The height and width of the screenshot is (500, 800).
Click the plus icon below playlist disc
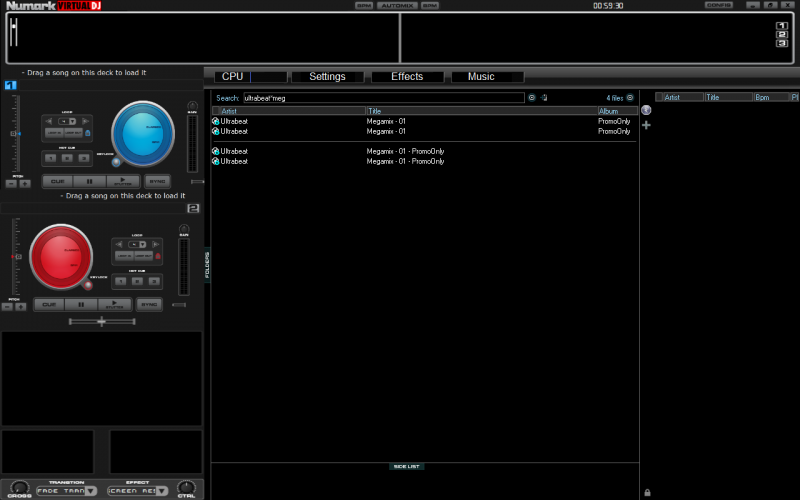[x=646, y=125]
